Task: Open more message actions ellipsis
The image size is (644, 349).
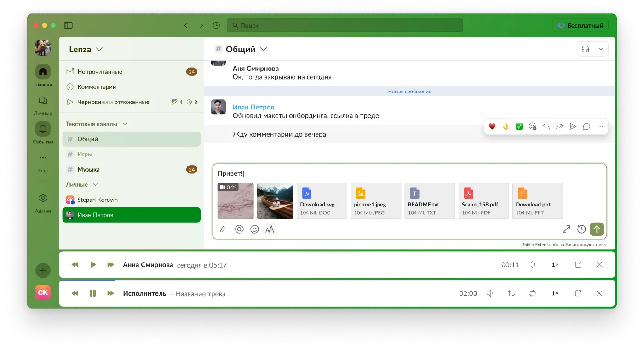Action: (x=600, y=126)
